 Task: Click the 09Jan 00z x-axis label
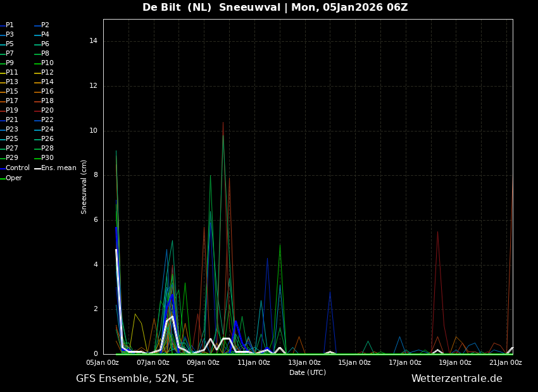tap(204, 362)
